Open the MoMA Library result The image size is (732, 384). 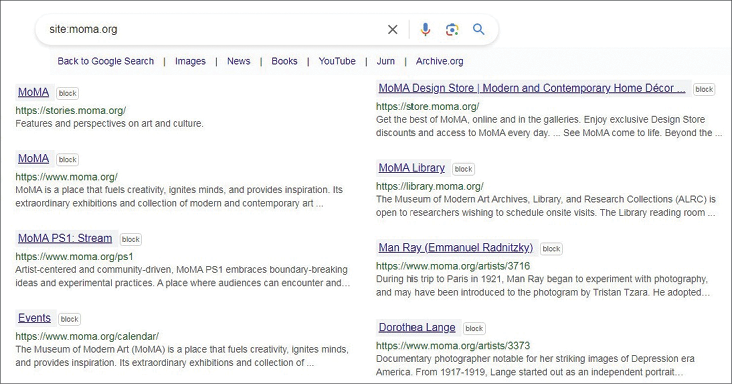click(x=412, y=168)
